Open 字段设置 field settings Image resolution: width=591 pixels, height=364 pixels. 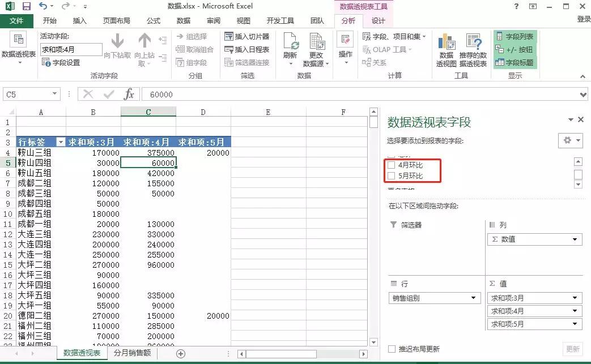61,62
